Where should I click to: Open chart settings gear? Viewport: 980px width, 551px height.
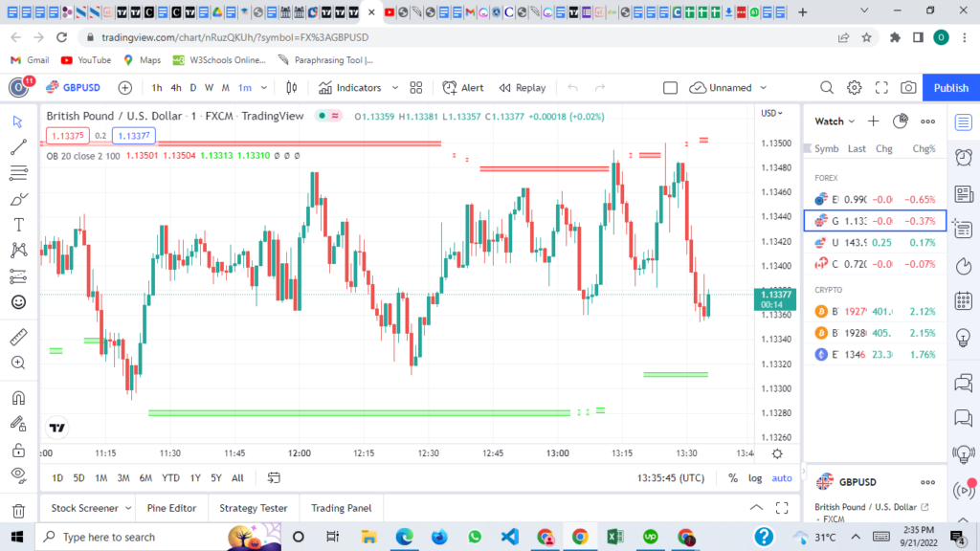(x=854, y=87)
